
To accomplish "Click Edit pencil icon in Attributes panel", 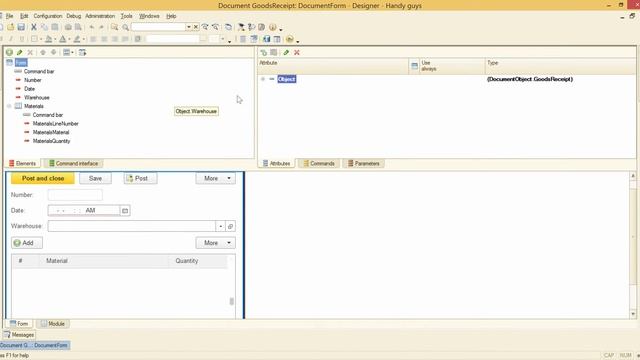I will click(286, 52).
